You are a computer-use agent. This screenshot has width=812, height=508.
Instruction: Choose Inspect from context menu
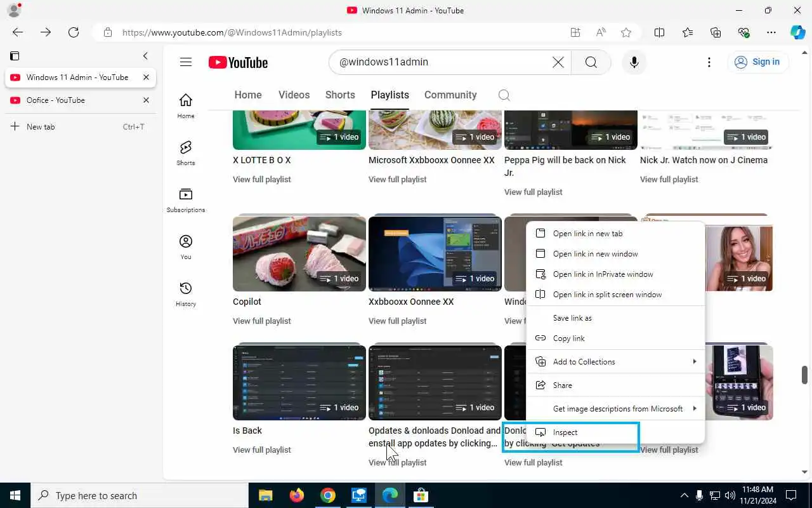[x=615, y=432]
